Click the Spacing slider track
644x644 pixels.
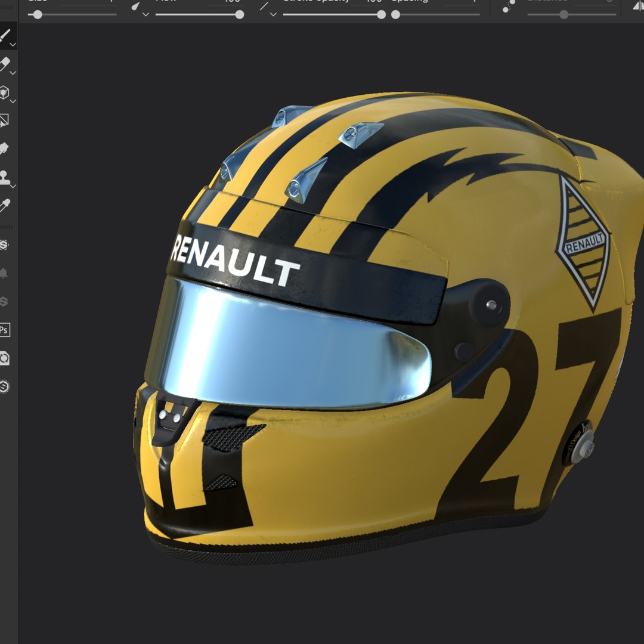click(435, 15)
